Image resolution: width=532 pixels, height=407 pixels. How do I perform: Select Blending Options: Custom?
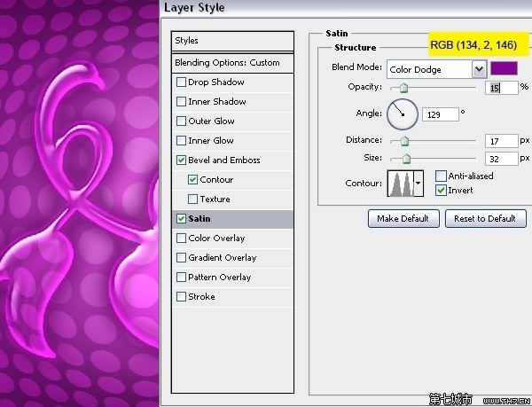[x=231, y=63]
